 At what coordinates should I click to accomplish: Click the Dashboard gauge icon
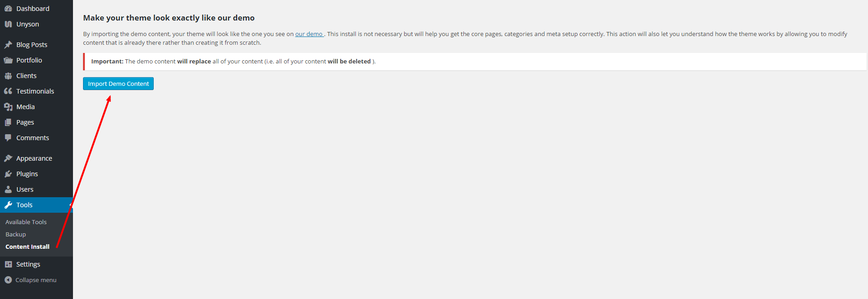click(x=8, y=9)
